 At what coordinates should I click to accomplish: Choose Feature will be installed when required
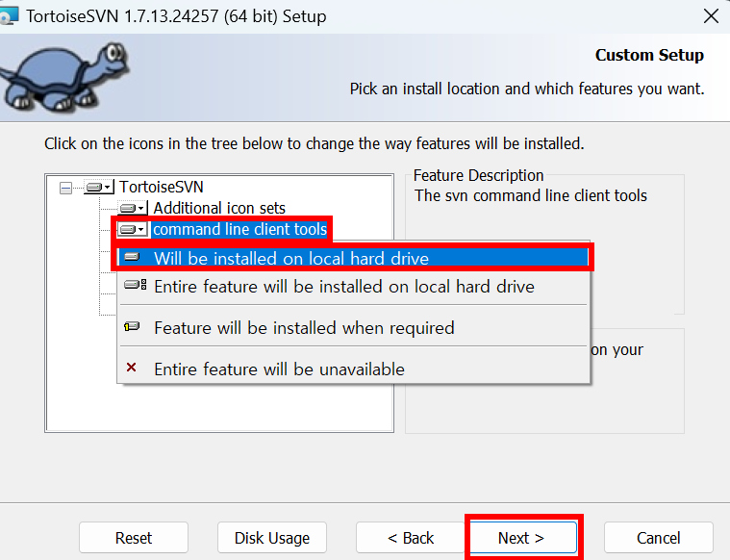tap(354, 328)
